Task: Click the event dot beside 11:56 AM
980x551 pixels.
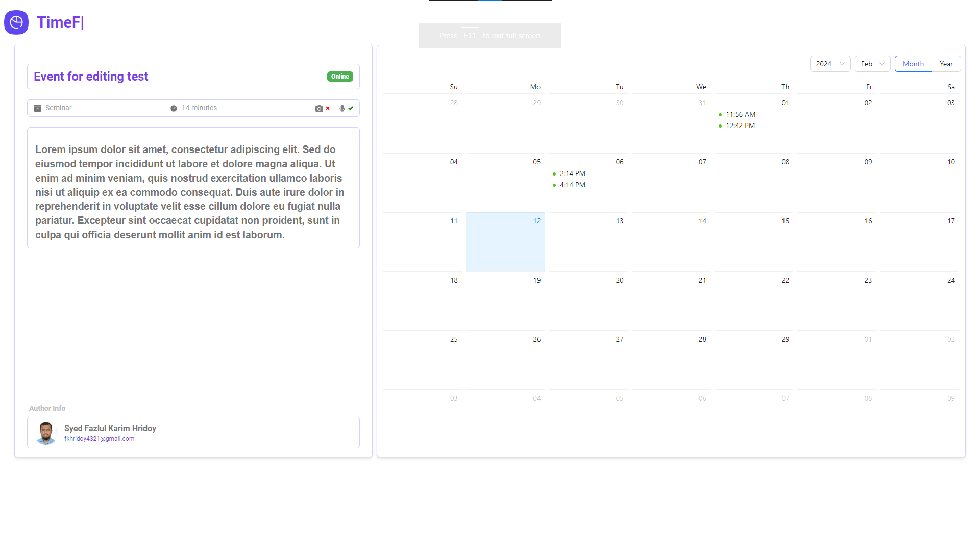Action: point(720,114)
